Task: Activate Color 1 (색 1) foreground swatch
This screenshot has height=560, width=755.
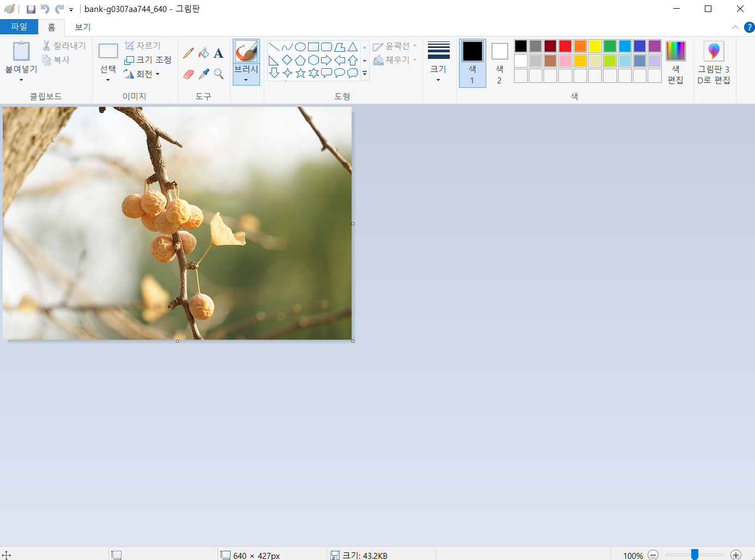Action: pyautogui.click(x=473, y=63)
